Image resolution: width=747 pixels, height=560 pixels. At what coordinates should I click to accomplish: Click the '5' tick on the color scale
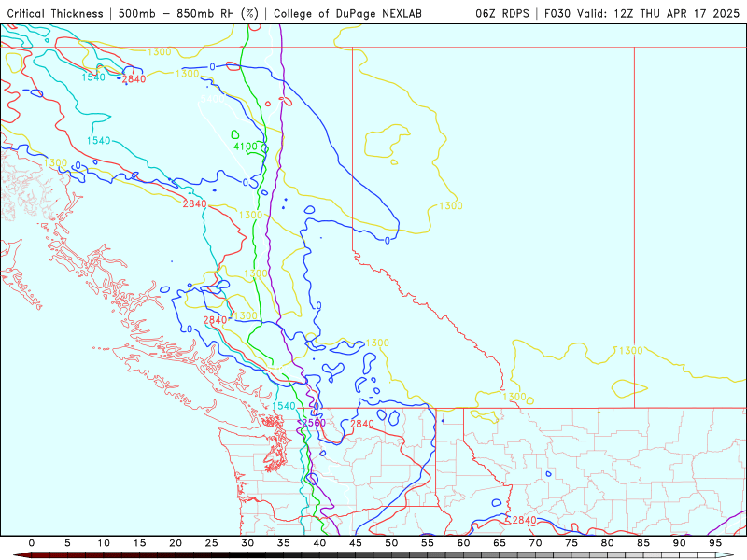(67, 543)
